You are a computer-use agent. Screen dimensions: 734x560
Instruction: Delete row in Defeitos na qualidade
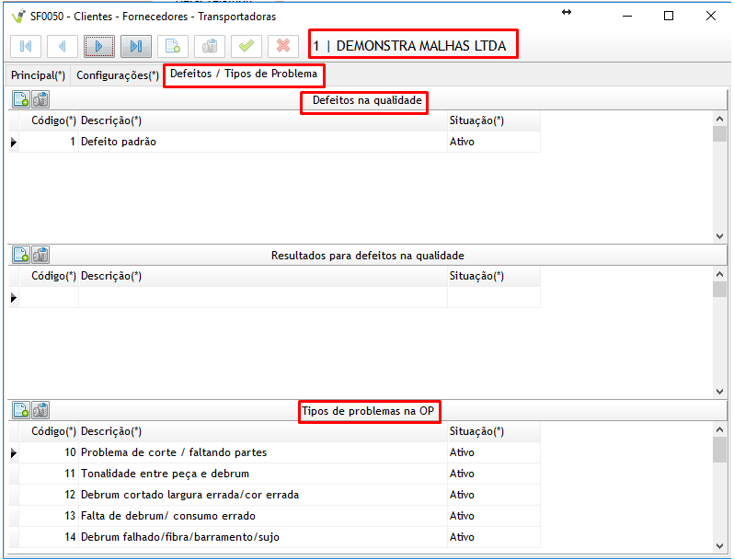pos(40,99)
